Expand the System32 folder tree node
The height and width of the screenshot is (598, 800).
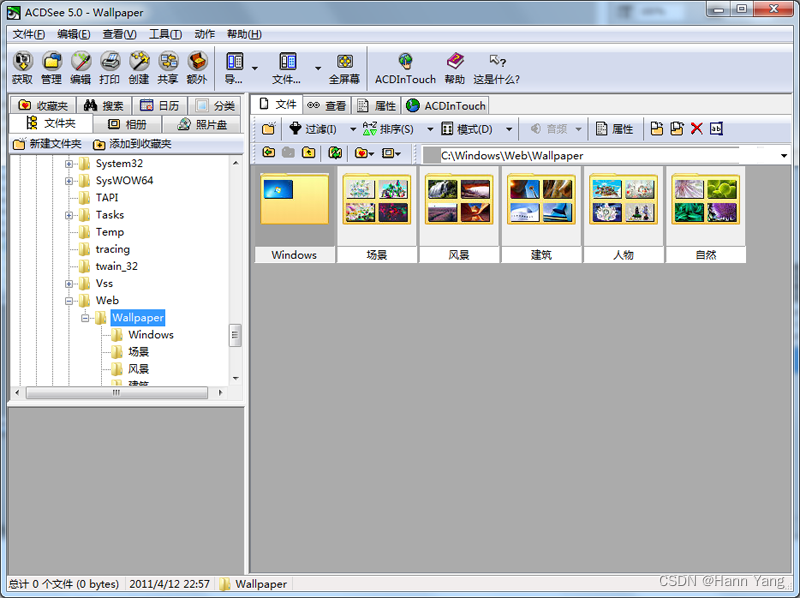click(70, 164)
